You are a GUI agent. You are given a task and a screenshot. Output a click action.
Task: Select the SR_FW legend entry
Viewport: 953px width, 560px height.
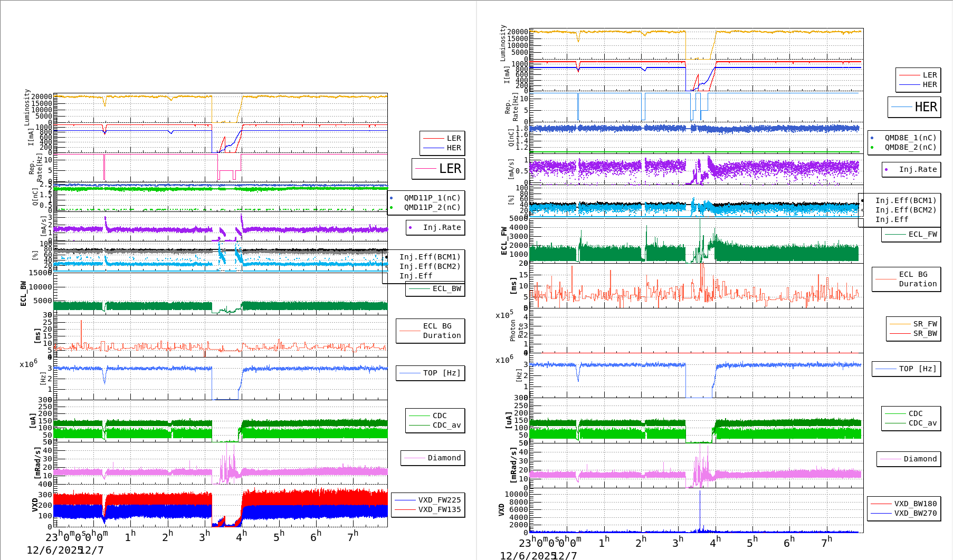(925, 324)
